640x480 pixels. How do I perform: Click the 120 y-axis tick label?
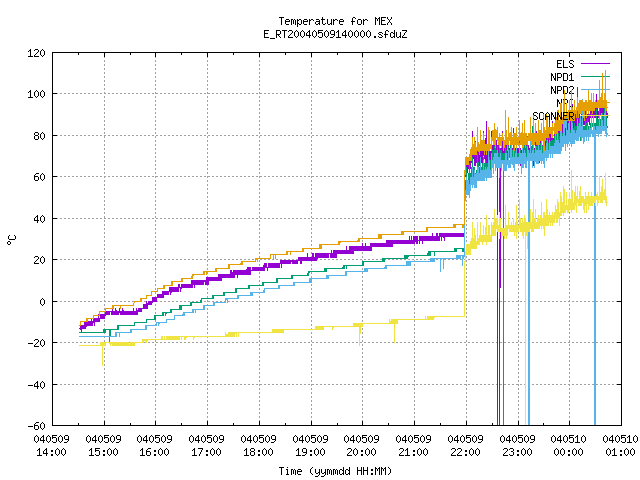tap(36, 53)
